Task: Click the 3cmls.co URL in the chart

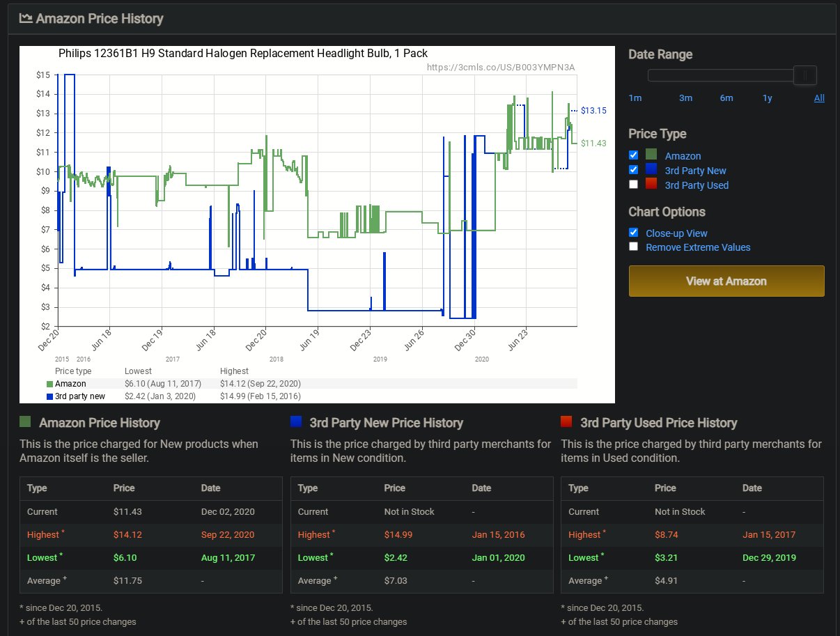Action: pos(501,68)
